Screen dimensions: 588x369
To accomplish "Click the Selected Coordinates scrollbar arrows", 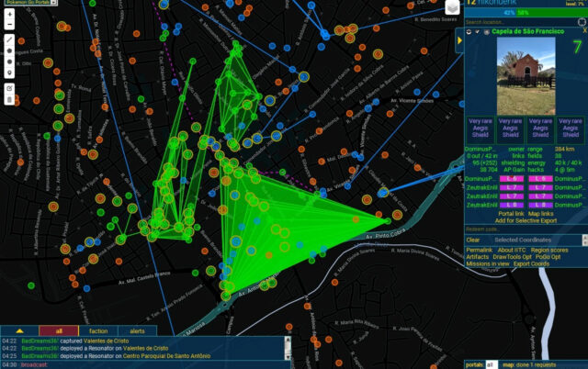I will tap(584, 240).
